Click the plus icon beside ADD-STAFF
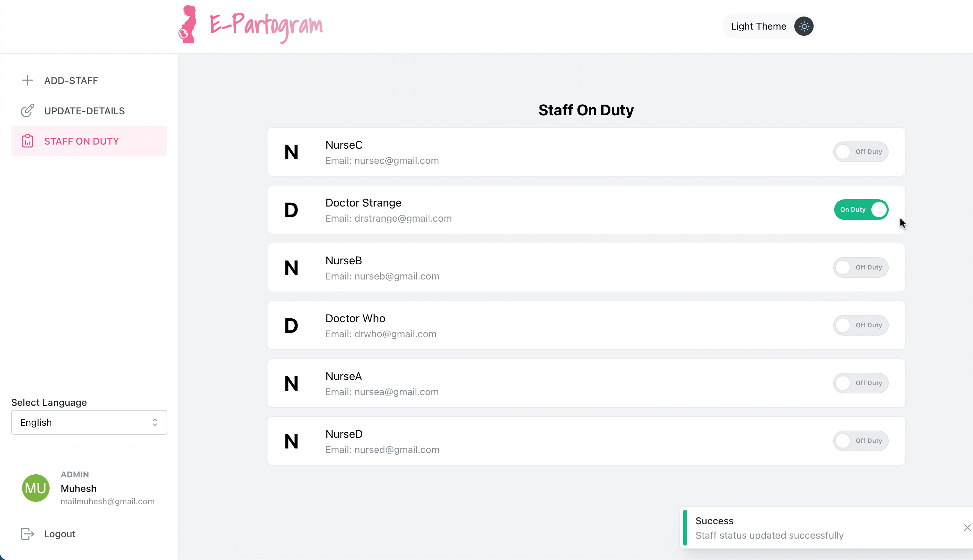 (27, 81)
